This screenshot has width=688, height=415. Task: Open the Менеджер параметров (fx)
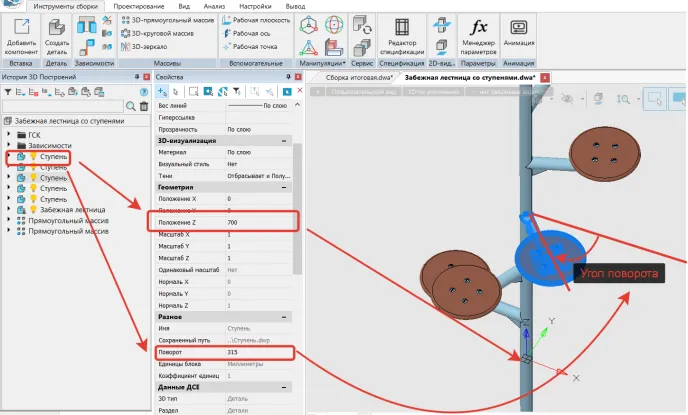point(478,36)
